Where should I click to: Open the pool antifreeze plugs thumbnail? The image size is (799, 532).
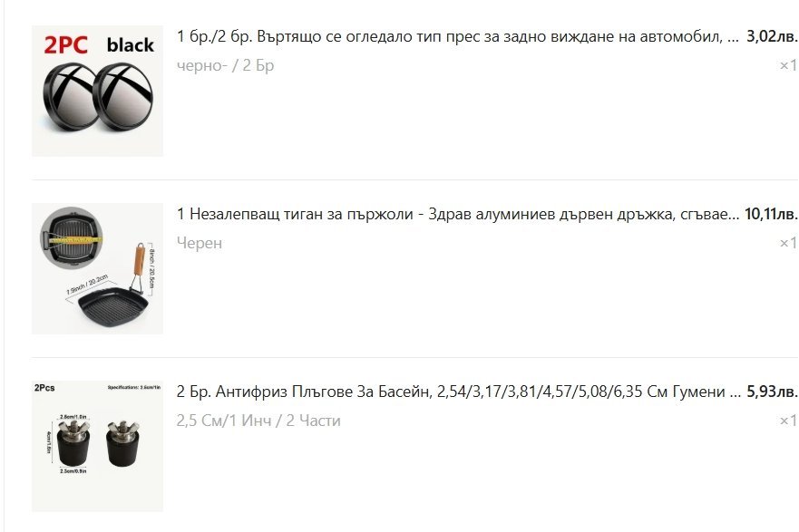tap(97, 446)
